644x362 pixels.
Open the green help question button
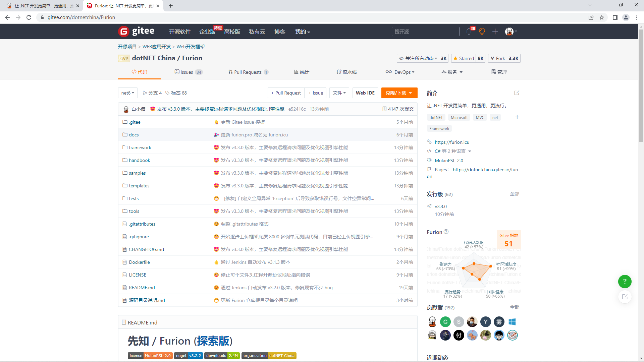click(625, 282)
